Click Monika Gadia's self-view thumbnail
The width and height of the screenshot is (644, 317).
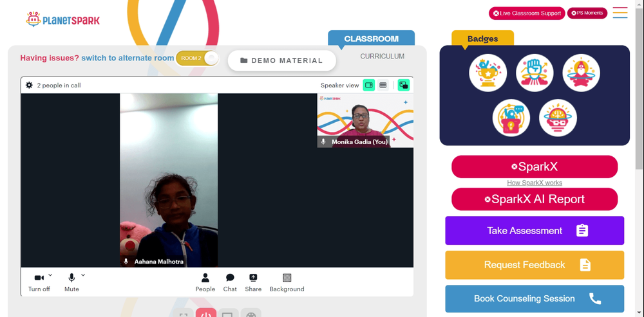tap(366, 121)
